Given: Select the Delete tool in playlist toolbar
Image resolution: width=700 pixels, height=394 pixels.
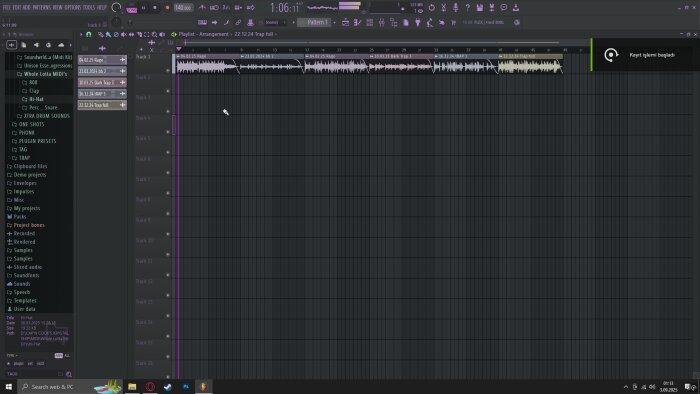Looking at the screenshot, I should (116, 34).
